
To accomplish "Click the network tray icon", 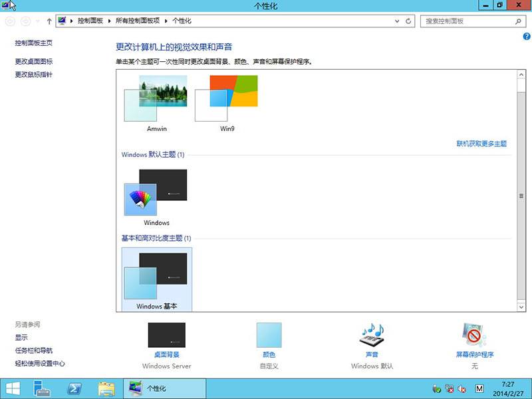I will coord(450,388).
